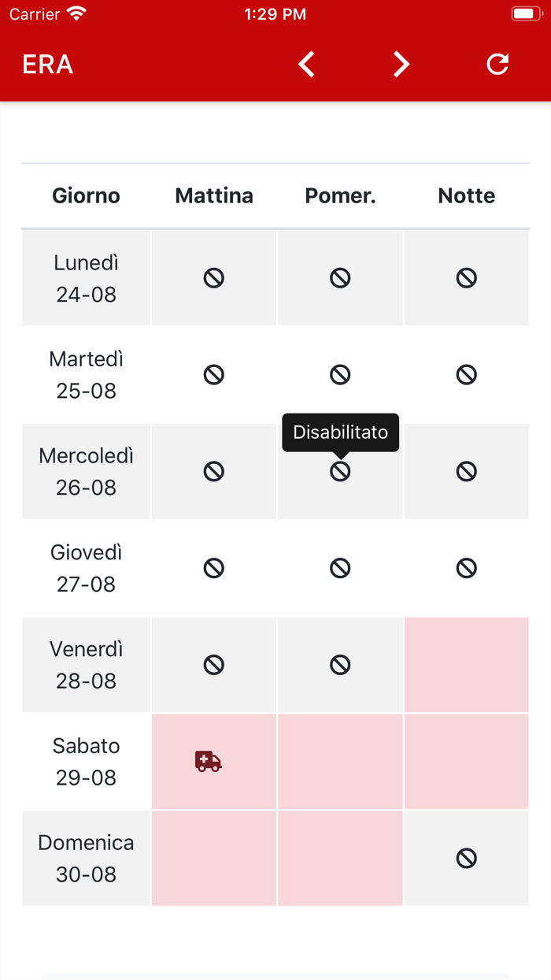This screenshot has width=551, height=980.
Task: Go to the previous week arrow
Action: 307,65
